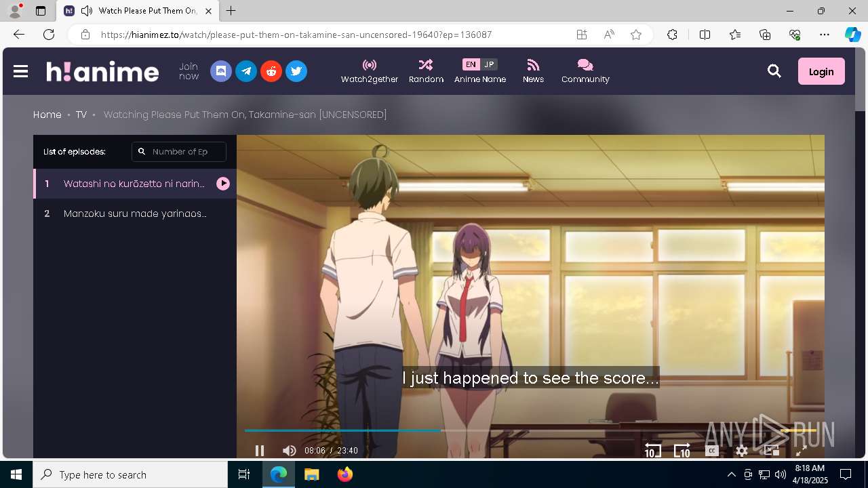Image resolution: width=868 pixels, height=488 pixels.
Task: Open Copilot sidebar
Action: tap(853, 35)
